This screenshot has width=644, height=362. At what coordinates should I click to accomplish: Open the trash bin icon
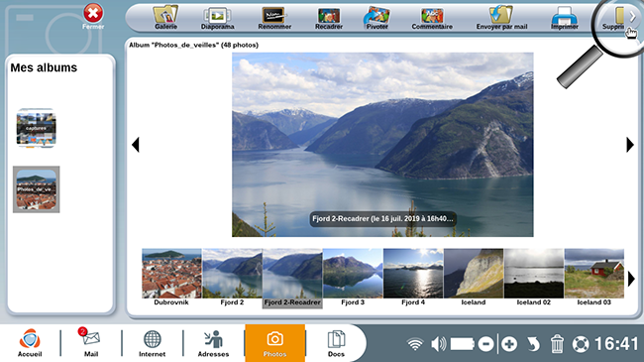tap(557, 344)
